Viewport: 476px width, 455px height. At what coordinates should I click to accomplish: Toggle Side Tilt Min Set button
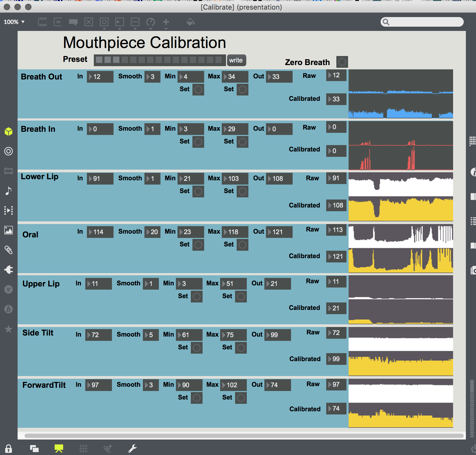click(196, 348)
